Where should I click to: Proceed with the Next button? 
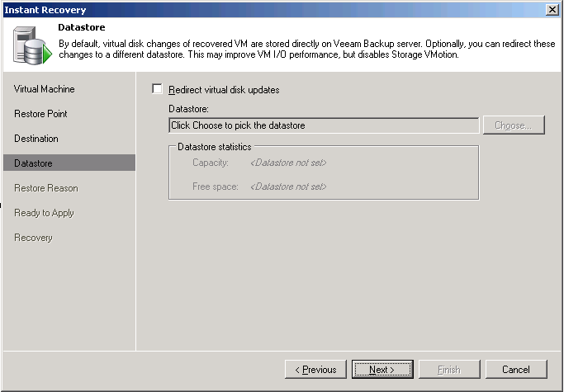point(382,370)
